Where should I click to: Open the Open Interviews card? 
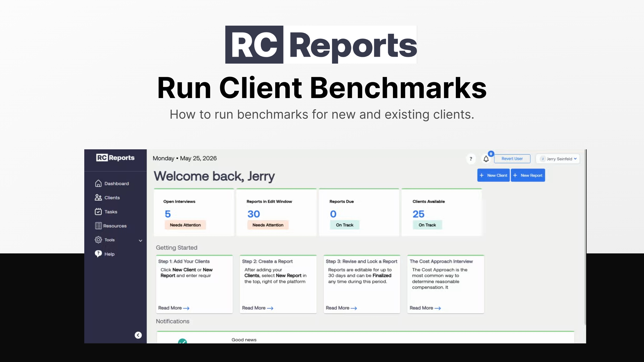tap(194, 212)
